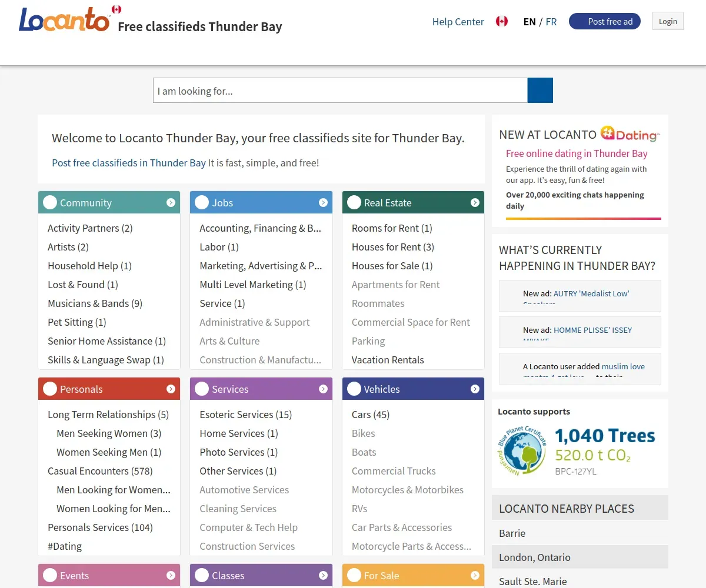Expand Classes via its arrow icon
706x588 pixels.
point(323,575)
